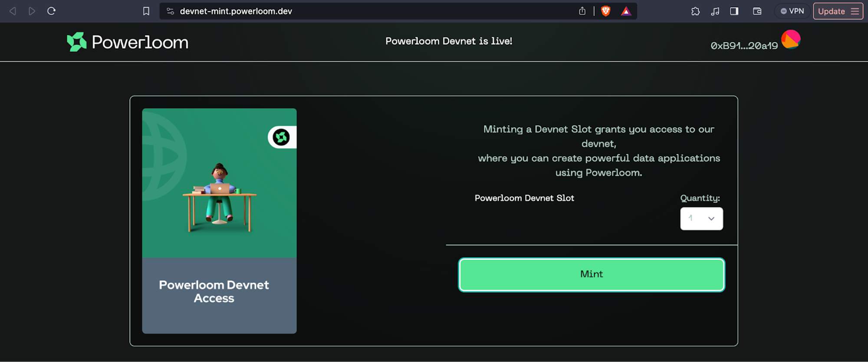
Task: Open site settings icon in address bar
Action: (x=170, y=11)
